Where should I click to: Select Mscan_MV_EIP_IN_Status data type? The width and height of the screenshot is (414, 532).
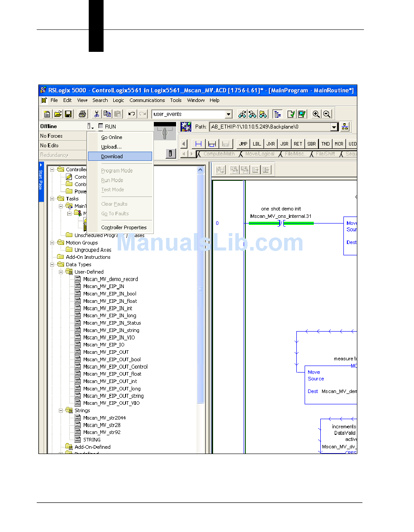point(112,323)
